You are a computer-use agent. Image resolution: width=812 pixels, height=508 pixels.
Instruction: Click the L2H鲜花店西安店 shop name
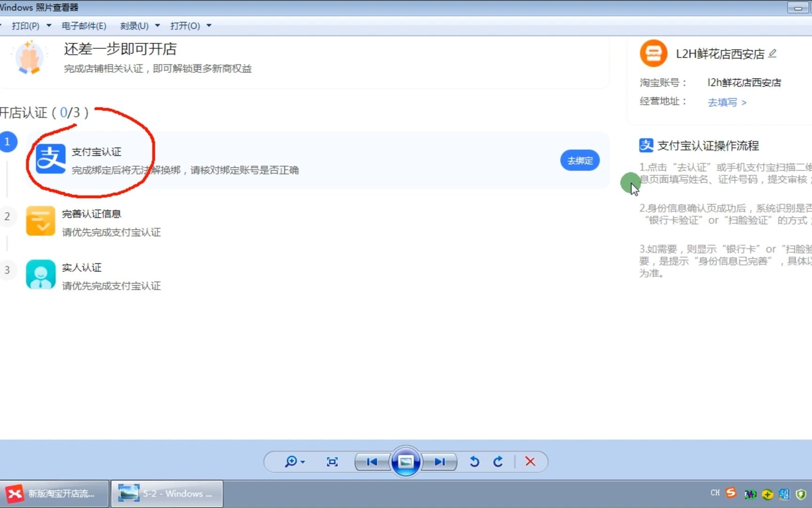coord(720,54)
